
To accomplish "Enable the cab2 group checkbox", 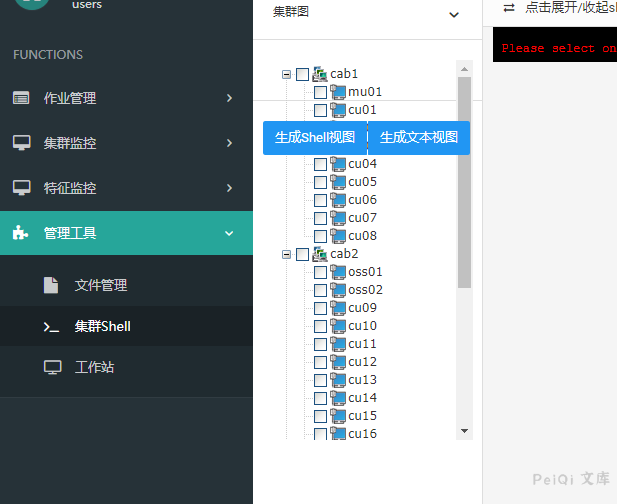I will (x=302, y=254).
